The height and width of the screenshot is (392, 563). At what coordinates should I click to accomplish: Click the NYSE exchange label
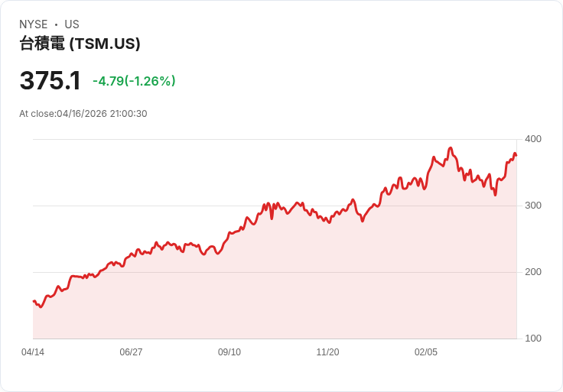33,24
